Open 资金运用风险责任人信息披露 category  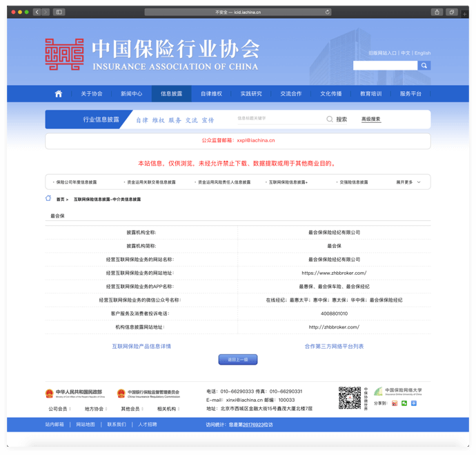[224, 182]
